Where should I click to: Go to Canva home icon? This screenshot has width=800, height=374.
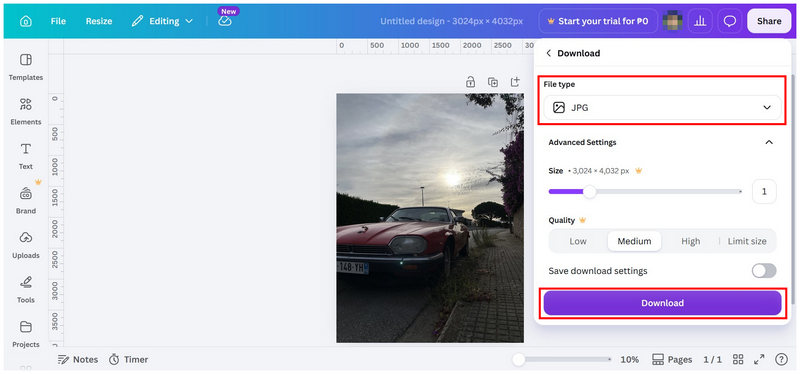pos(26,21)
